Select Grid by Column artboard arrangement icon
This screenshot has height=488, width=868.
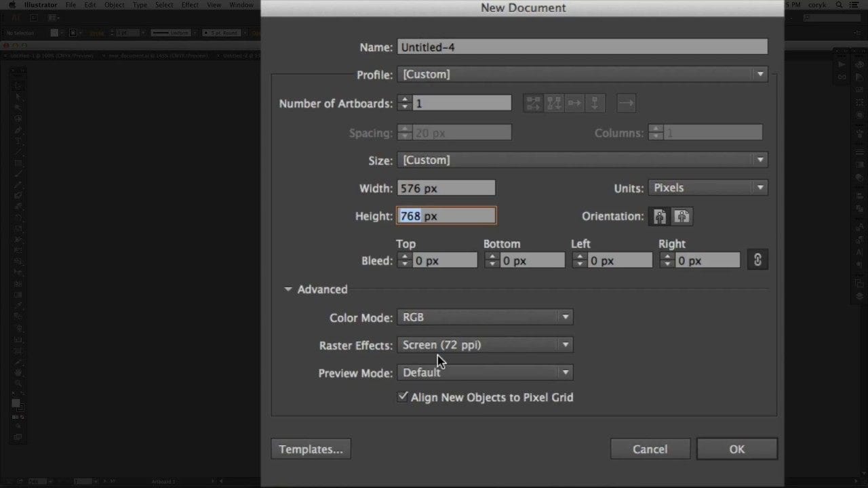pos(554,103)
